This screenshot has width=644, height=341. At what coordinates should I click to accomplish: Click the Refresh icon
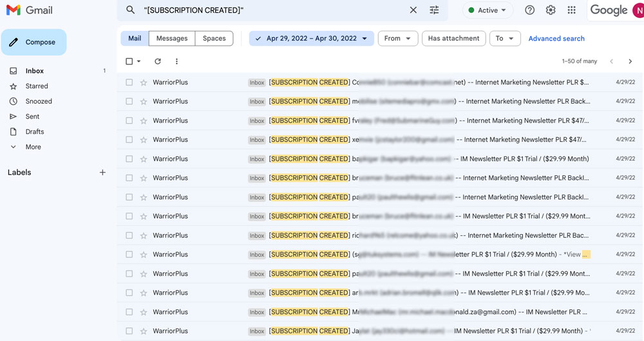click(158, 61)
